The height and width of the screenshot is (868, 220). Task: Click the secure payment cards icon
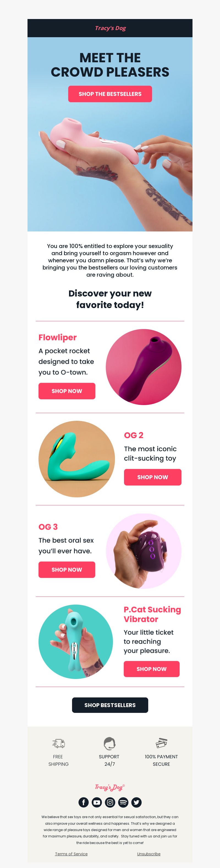[161, 743]
